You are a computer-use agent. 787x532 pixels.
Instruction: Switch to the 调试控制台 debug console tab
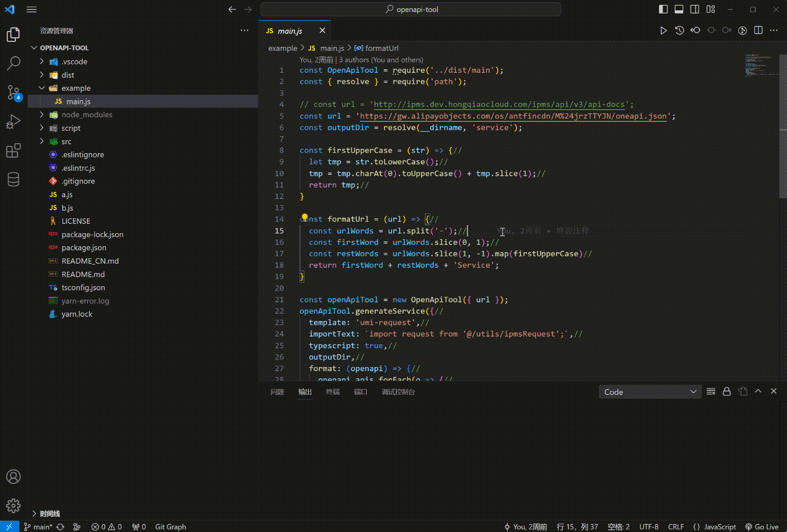coord(398,392)
